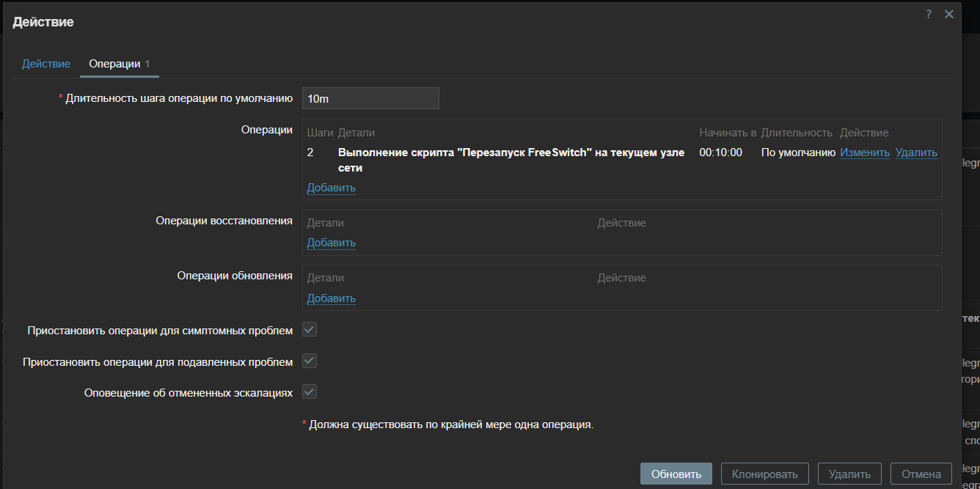Uncheck the cancelled escalations notification checkbox
Viewport: 980px width, 489px height.
pyautogui.click(x=310, y=392)
